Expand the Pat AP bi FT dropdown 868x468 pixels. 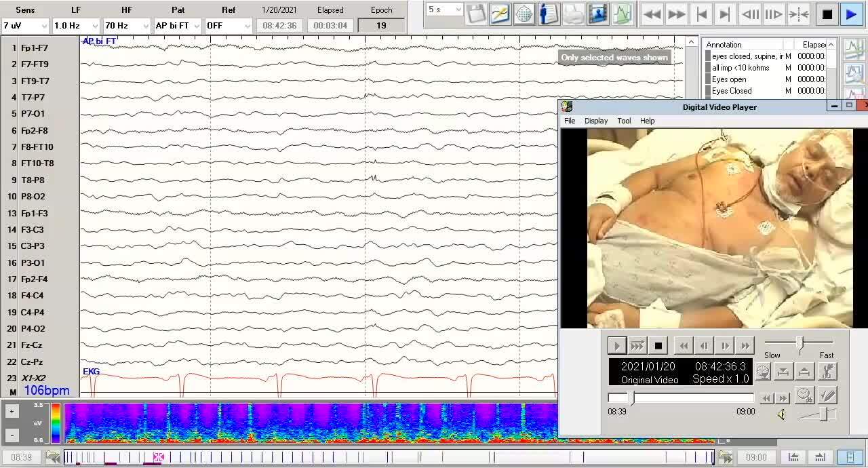click(197, 26)
